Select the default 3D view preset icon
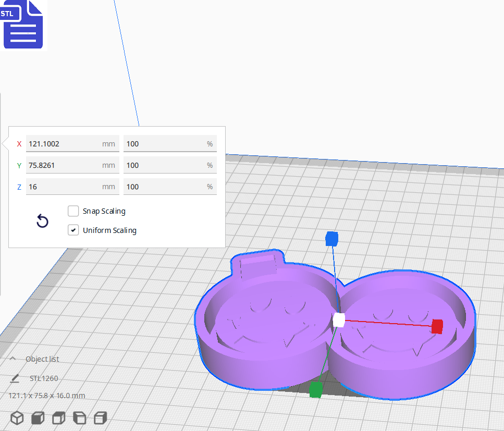This screenshot has height=431, width=504. coord(17,417)
